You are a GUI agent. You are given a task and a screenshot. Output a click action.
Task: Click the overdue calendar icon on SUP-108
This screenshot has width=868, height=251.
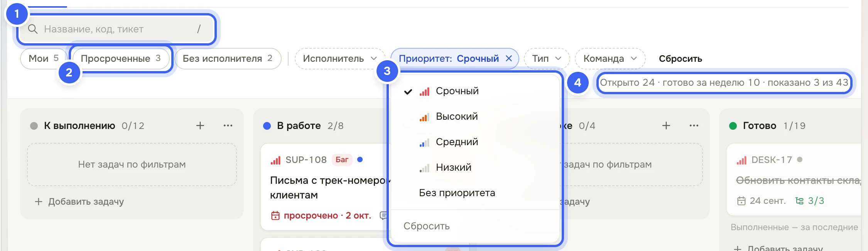[x=275, y=215]
